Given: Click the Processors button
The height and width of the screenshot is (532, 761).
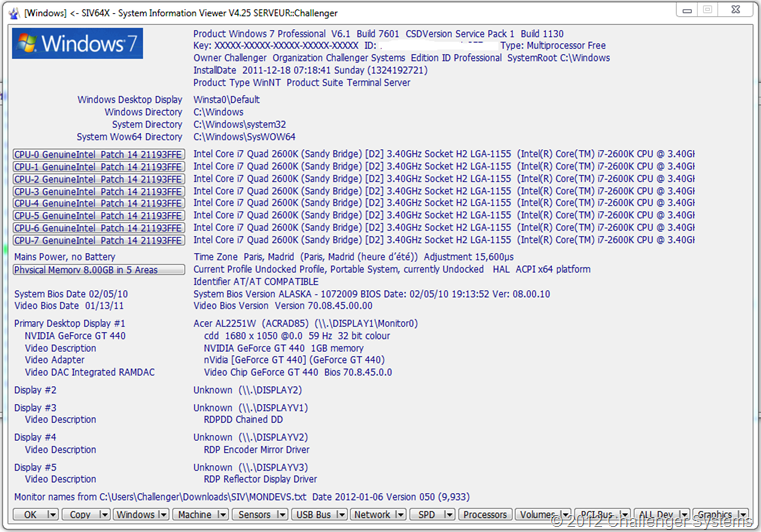Looking at the screenshot, I should tap(485, 515).
